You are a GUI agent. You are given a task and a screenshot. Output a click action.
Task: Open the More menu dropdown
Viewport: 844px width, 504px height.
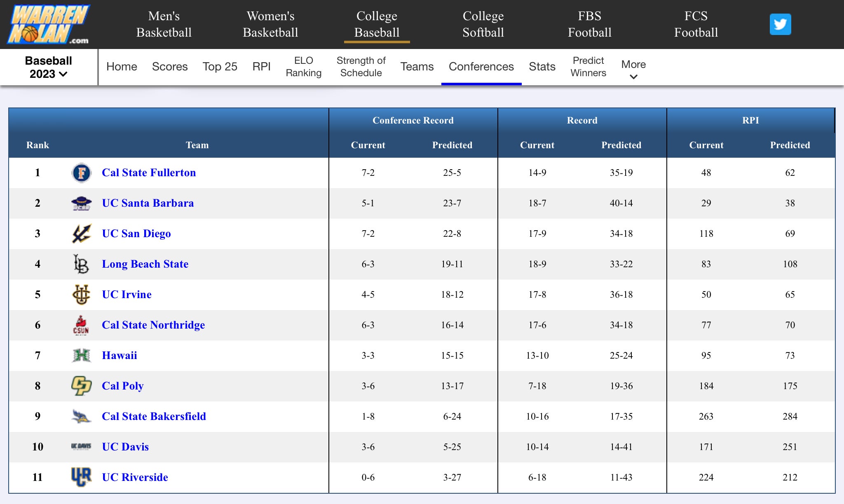coord(633,69)
